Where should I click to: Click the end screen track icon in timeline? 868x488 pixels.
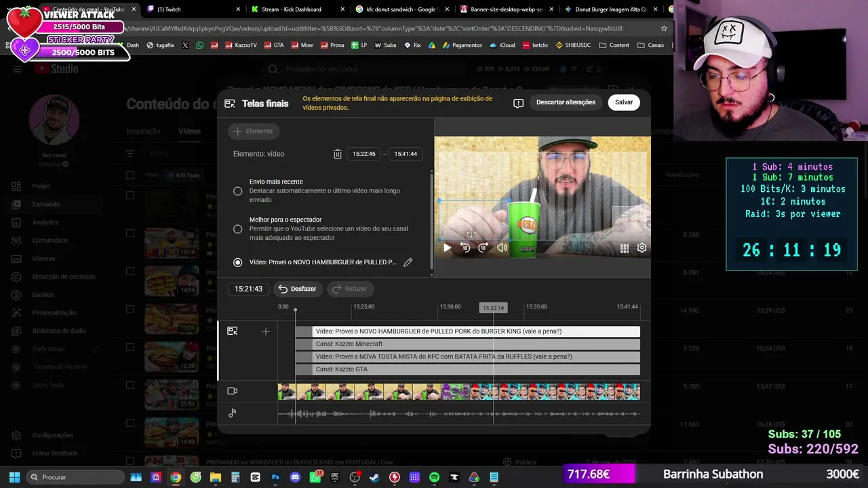pos(233,331)
